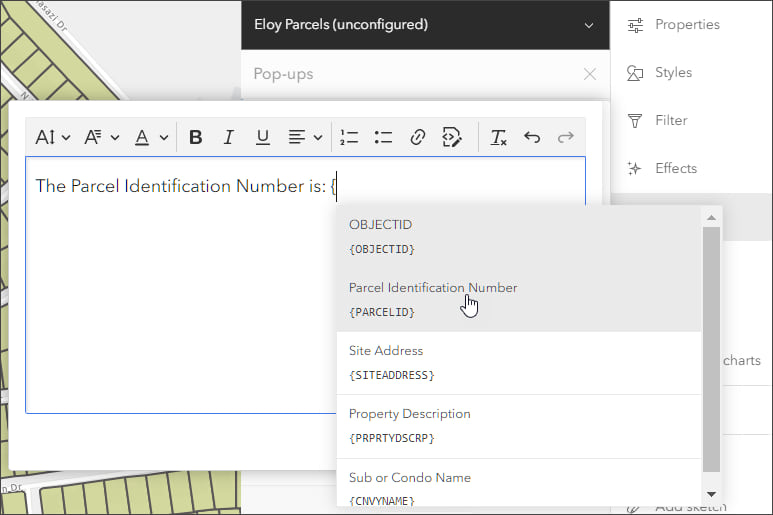Open the Effects panel icon
The image size is (773, 515).
635,168
